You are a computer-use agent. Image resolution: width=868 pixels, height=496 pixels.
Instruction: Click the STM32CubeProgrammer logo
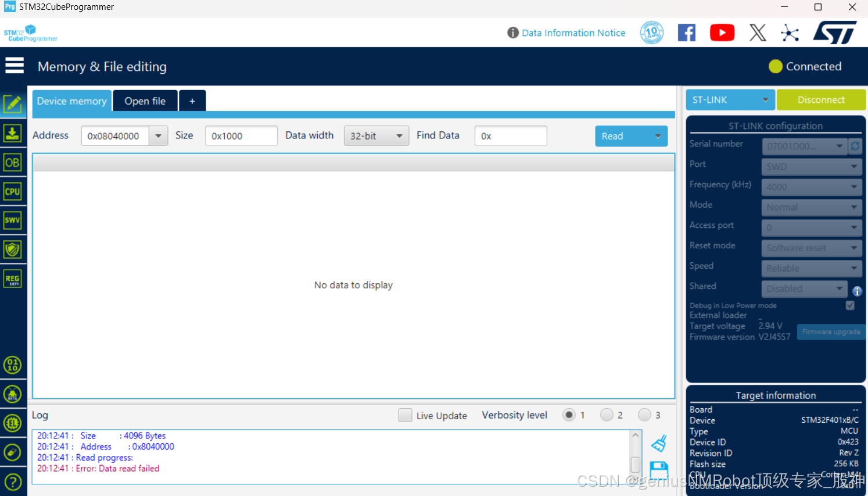pos(31,33)
